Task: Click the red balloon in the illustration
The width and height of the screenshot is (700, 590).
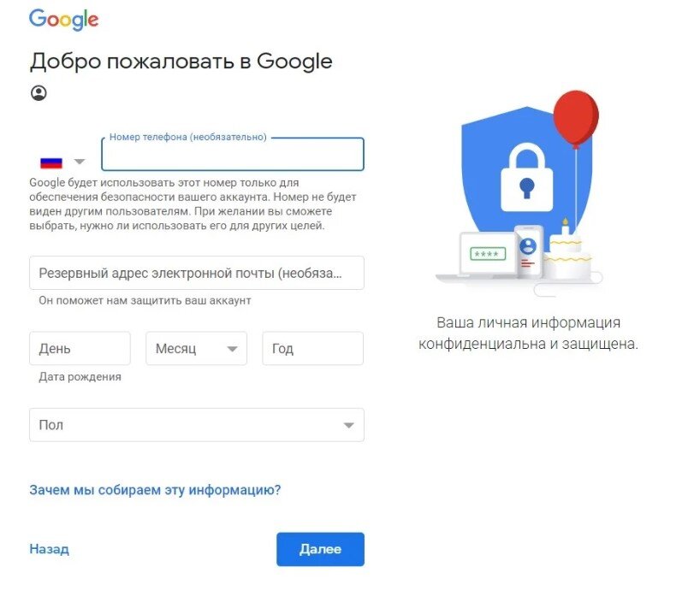Action: click(578, 115)
